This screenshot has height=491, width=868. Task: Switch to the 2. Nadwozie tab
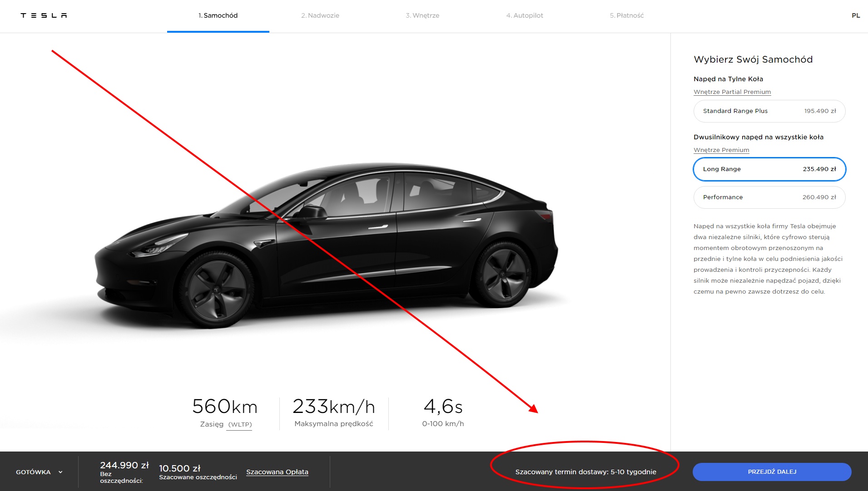coord(320,15)
